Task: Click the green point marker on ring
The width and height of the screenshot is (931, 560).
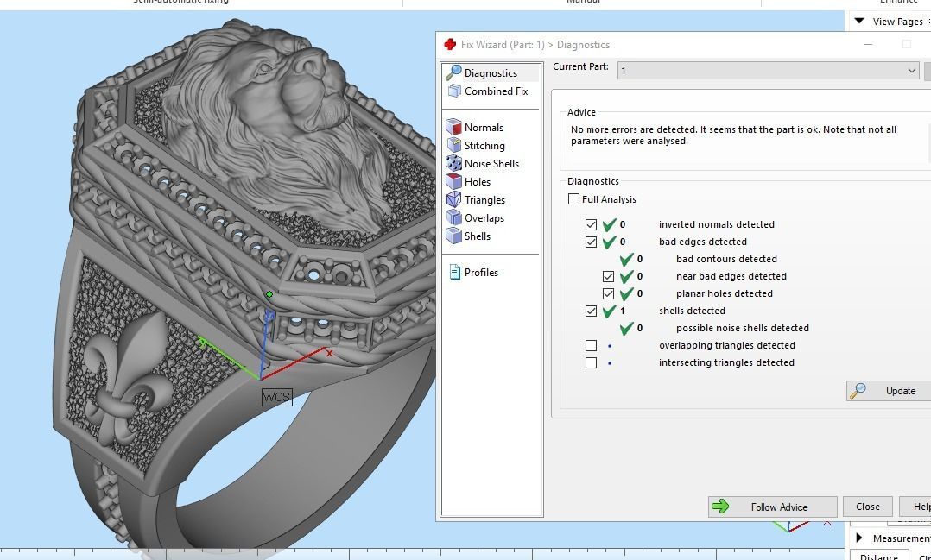Action: pos(269,294)
